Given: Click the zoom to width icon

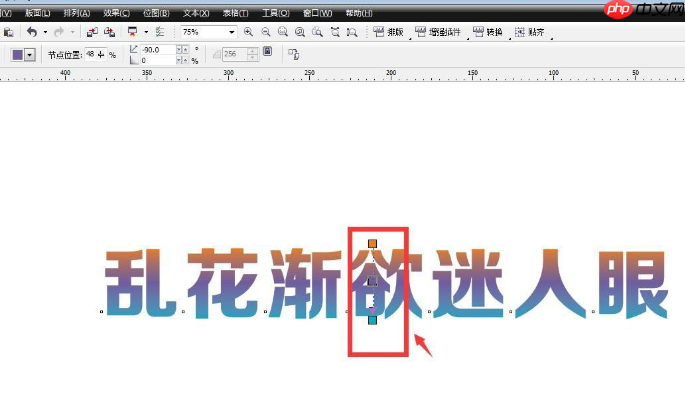Looking at the screenshot, I should pyautogui.click(x=335, y=32).
